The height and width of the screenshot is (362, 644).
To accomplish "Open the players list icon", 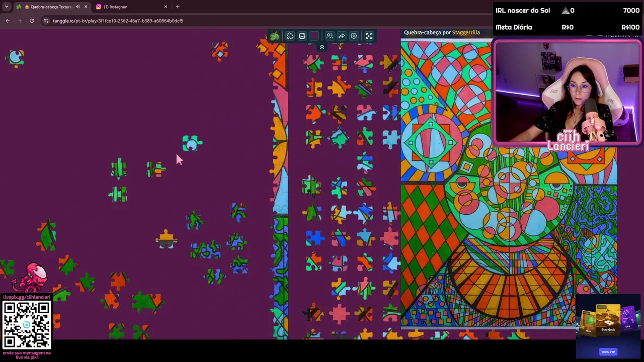I will pyautogui.click(x=330, y=36).
